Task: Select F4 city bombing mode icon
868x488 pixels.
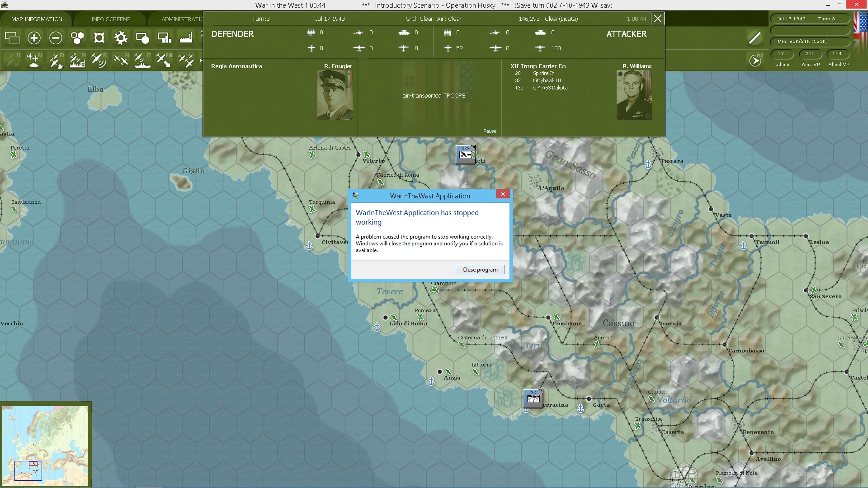Action: [77, 60]
